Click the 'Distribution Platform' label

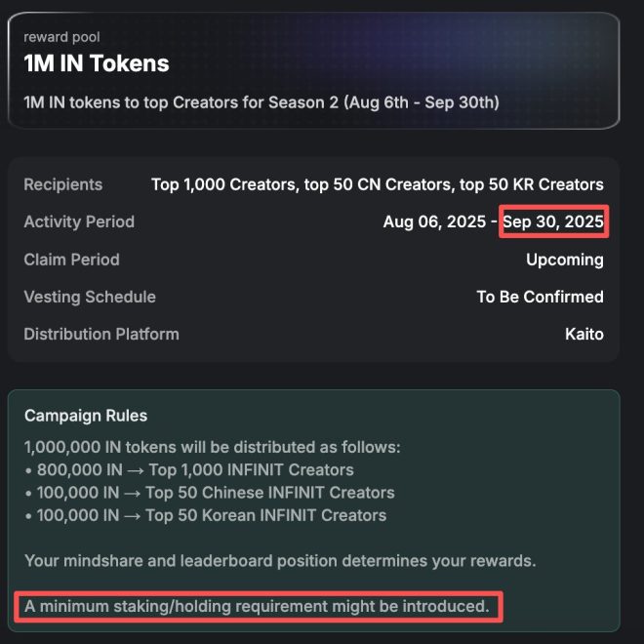101,335
